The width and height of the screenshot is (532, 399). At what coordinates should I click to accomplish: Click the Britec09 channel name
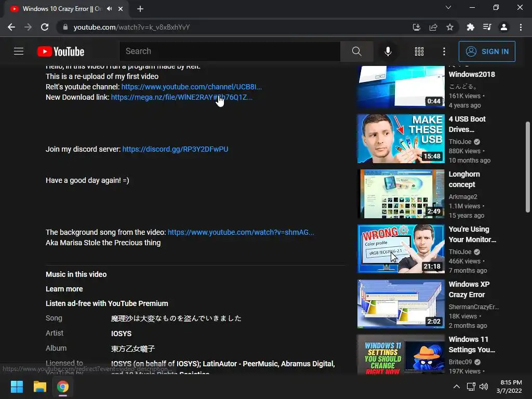click(460, 362)
